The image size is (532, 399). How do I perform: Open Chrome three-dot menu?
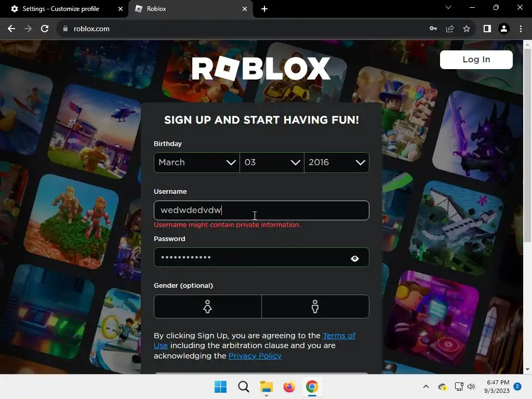coord(521,29)
